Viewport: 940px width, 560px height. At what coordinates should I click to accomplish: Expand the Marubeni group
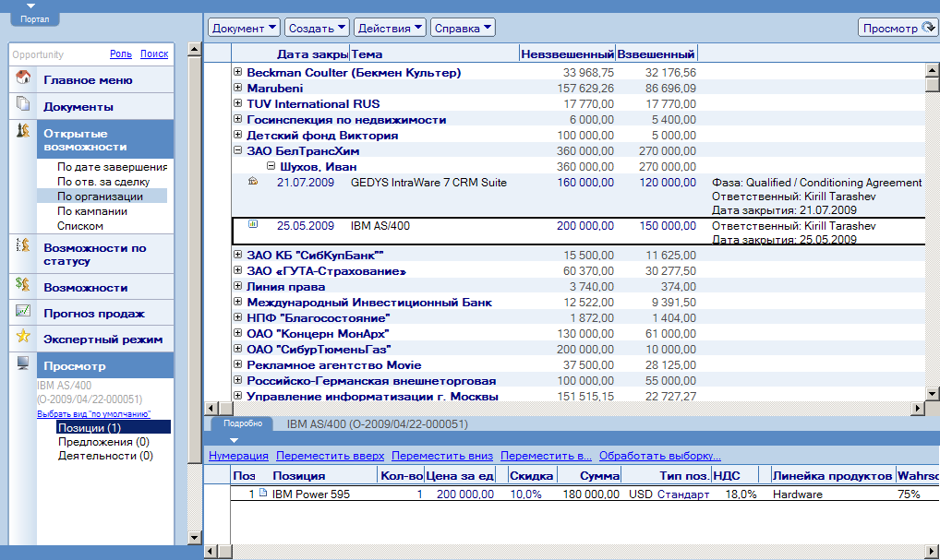(x=237, y=88)
